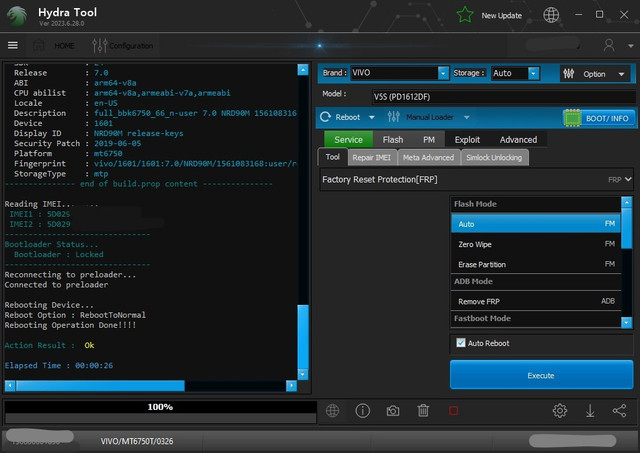Click the Fastboot Mode group header
Image resolution: width=640 pixels, height=453 pixels.
pos(536,318)
